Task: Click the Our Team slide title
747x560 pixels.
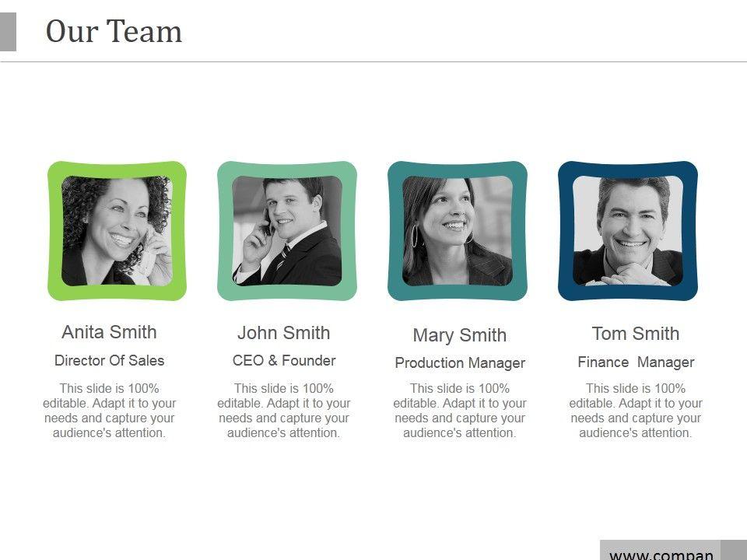Action: pyautogui.click(x=114, y=31)
